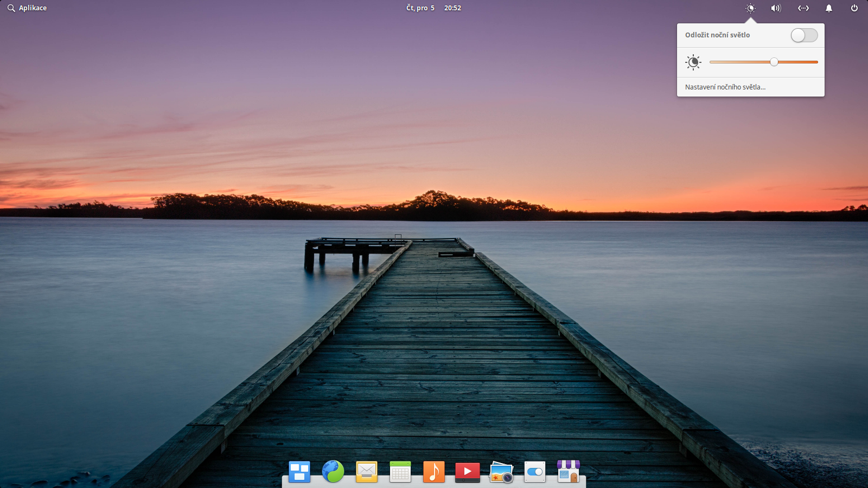The height and width of the screenshot is (488, 868).
Task: Adjust the night light intensity slider
Action: (774, 62)
